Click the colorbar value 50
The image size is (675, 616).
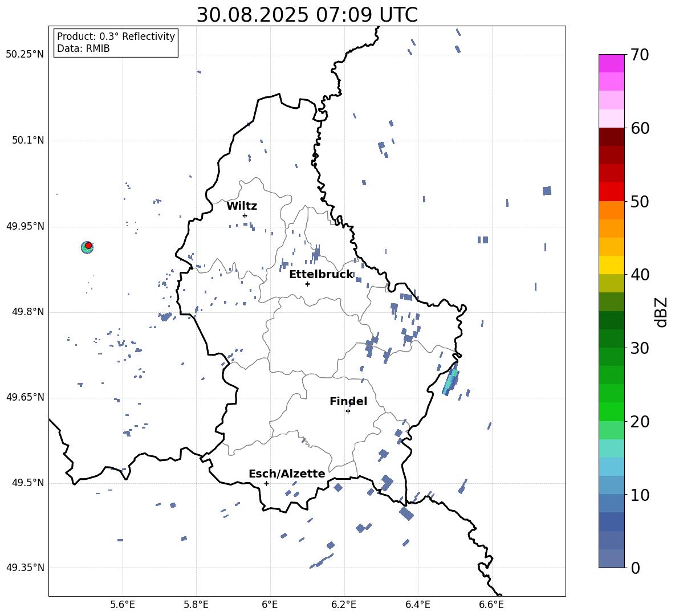click(x=640, y=202)
